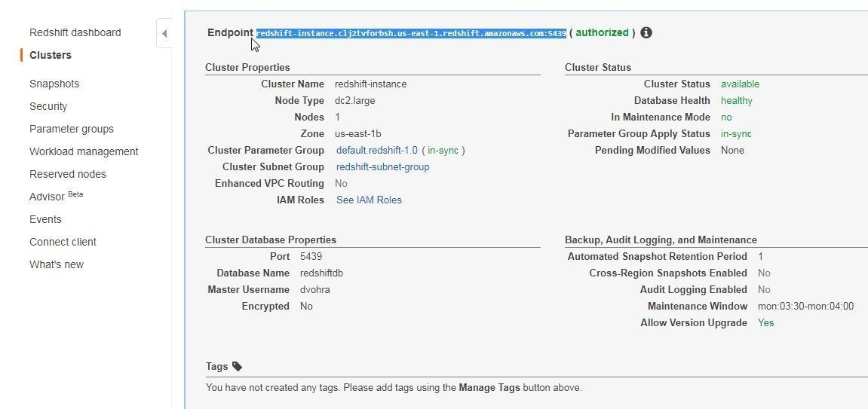Image resolution: width=868 pixels, height=409 pixels.
Task: Click Cross-Region Snapshots Enabled value No
Action: point(764,273)
